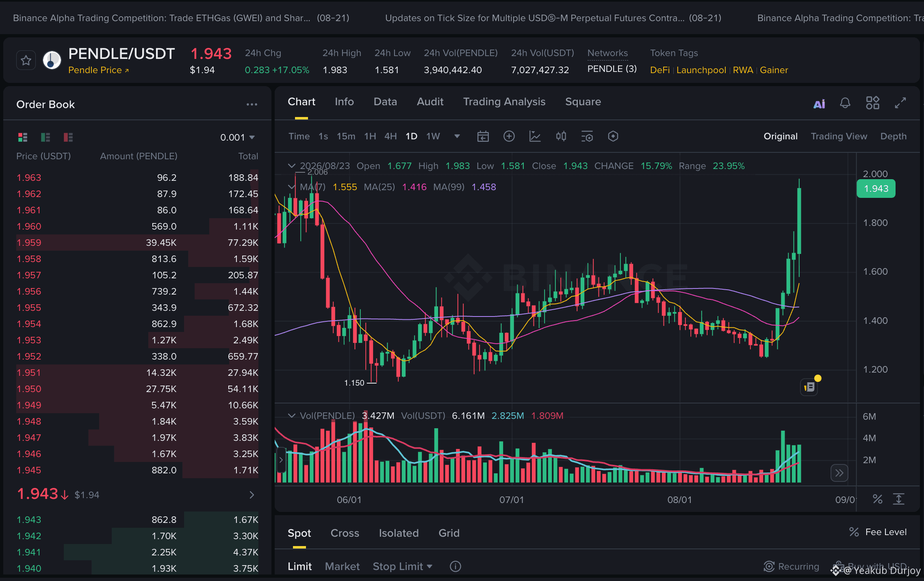
Task: Open the ETHGas (GWEI) competition announcement
Action: (x=181, y=18)
